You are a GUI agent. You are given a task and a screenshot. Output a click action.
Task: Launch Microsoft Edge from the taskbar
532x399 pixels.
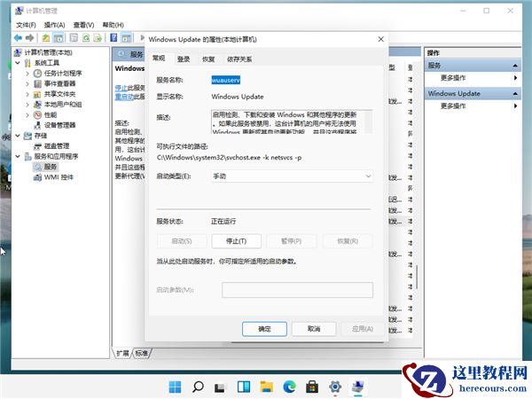289,387
